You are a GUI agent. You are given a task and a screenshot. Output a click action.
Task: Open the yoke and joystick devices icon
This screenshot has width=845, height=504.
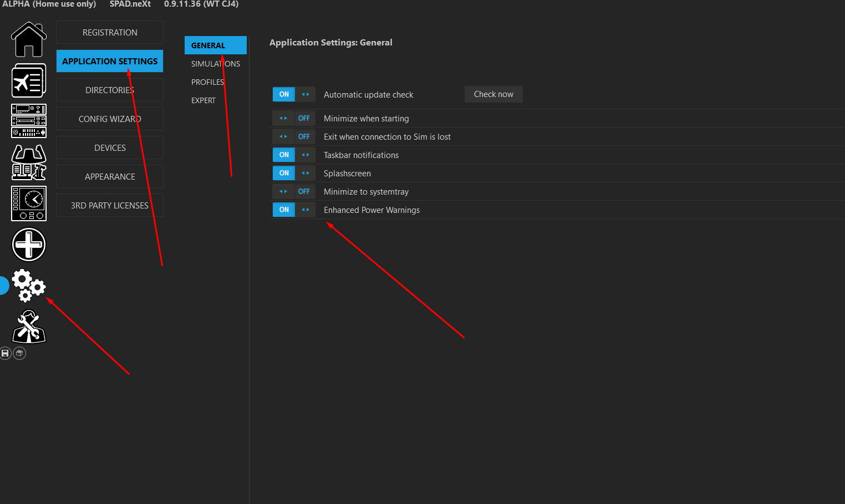29,162
